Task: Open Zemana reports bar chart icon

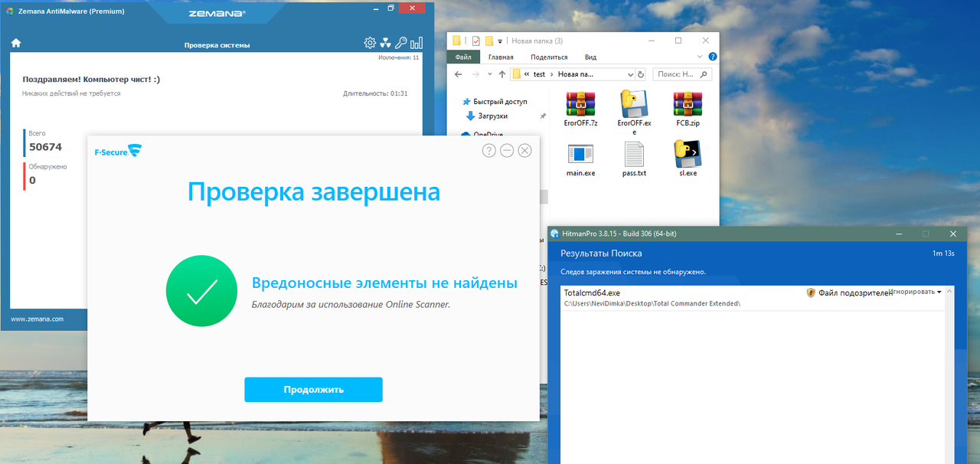Action: tap(416, 43)
